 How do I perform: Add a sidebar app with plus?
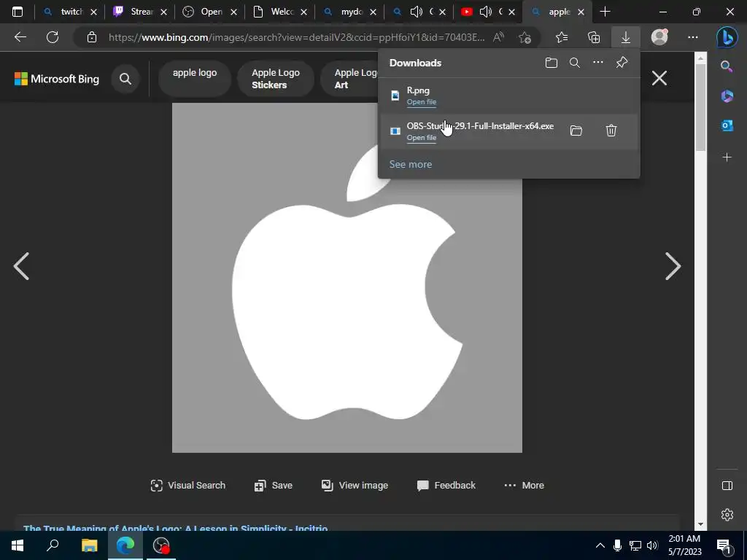[727, 157]
